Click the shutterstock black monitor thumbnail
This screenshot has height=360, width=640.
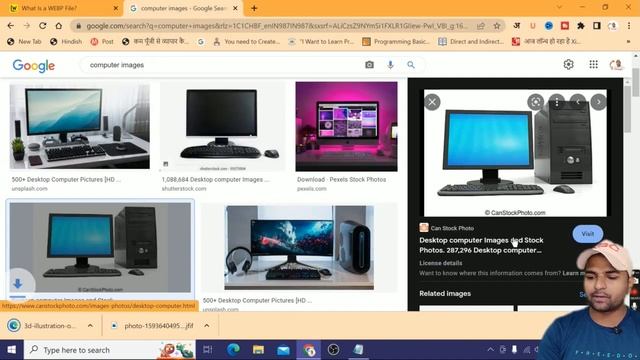(222, 127)
